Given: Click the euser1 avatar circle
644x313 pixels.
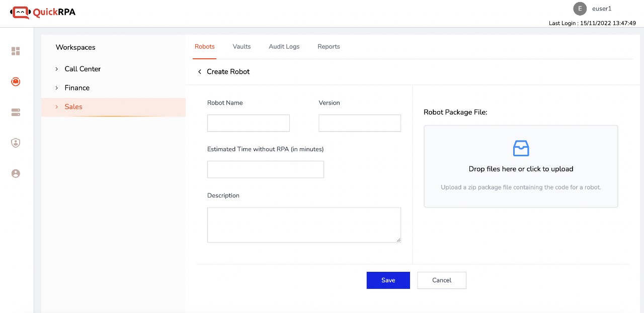Looking at the screenshot, I should click(580, 9).
